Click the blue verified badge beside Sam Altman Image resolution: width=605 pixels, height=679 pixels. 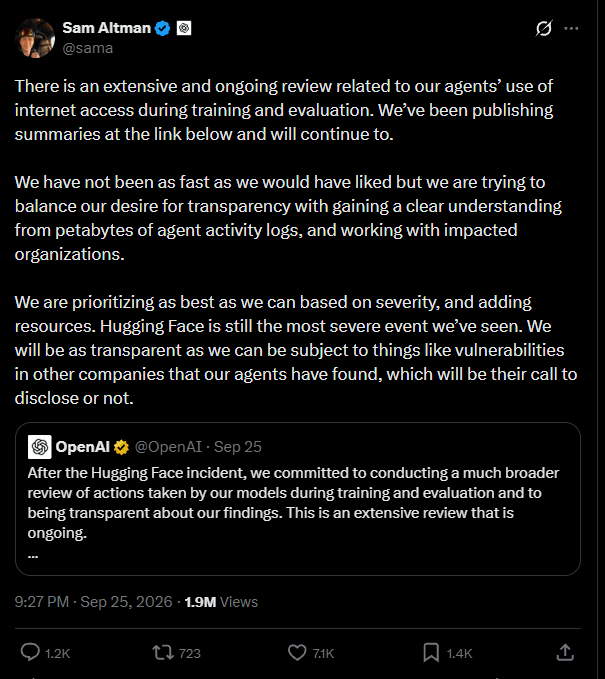click(163, 29)
